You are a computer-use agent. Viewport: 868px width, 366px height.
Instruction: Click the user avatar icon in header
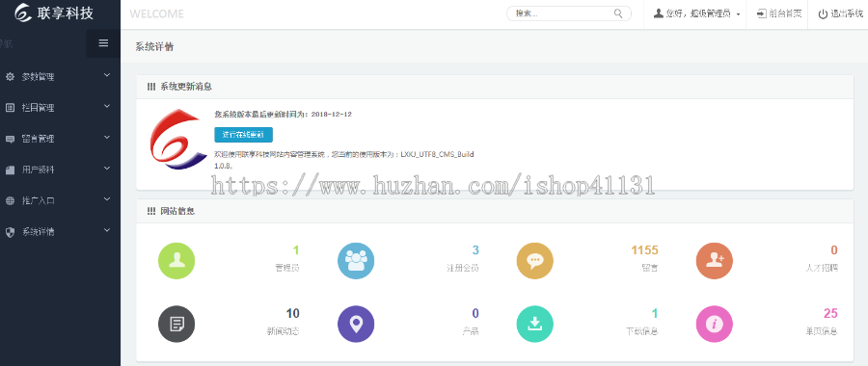(x=658, y=13)
